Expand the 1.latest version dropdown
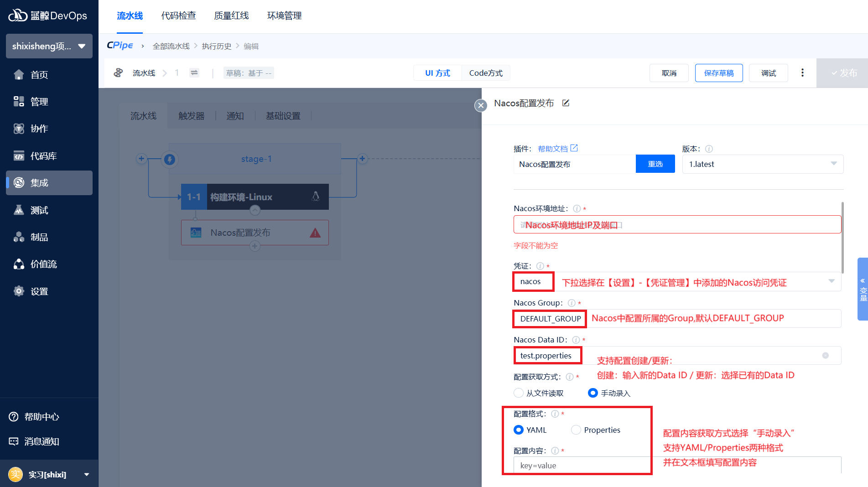The height and width of the screenshot is (487, 868). 833,164
